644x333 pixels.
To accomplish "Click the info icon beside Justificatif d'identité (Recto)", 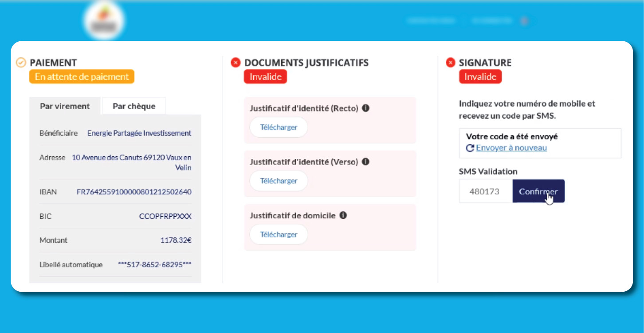I will (x=365, y=108).
